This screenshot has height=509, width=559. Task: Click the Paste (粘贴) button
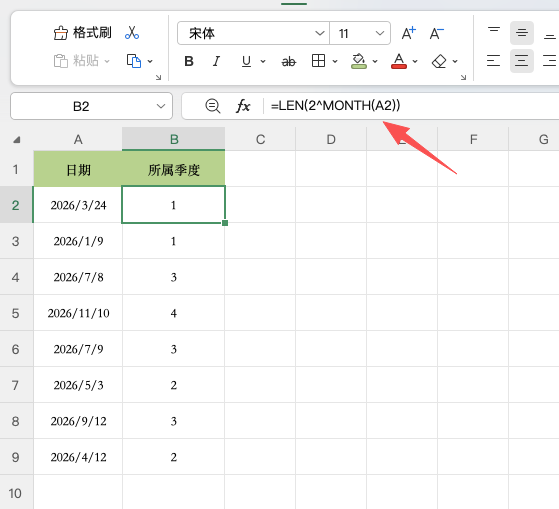coord(76,61)
